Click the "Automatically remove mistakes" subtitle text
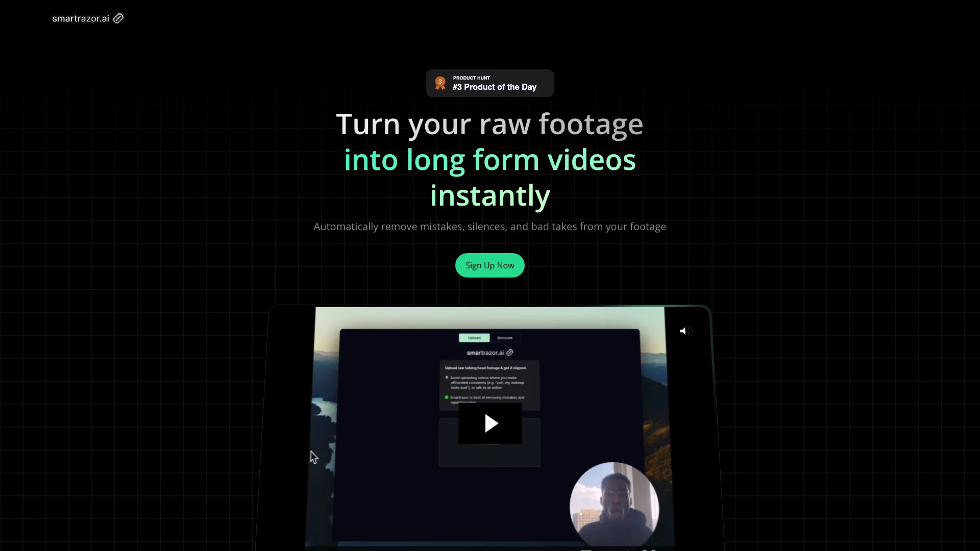The width and height of the screenshot is (980, 551). pyautogui.click(x=489, y=227)
